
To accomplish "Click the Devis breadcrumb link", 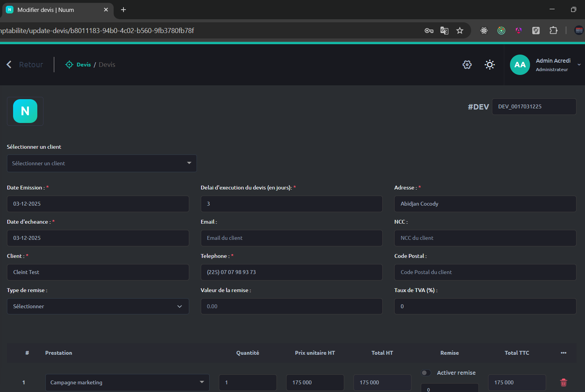I will (x=83, y=65).
